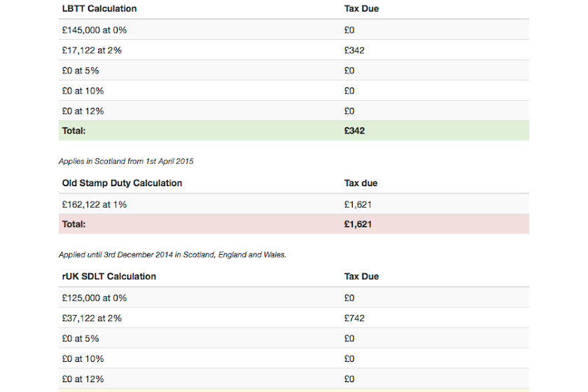Click 'Old Stamp Duty Calculation' heading
Image resolution: width=588 pixels, height=392 pixels.
[122, 183]
